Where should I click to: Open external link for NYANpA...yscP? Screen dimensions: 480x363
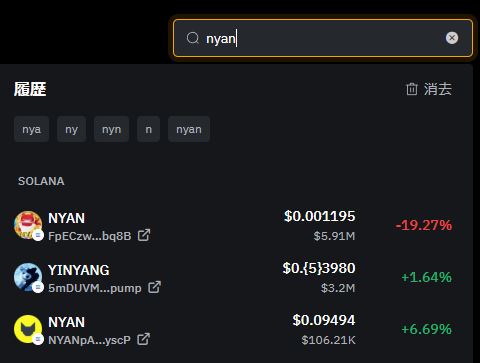144,339
